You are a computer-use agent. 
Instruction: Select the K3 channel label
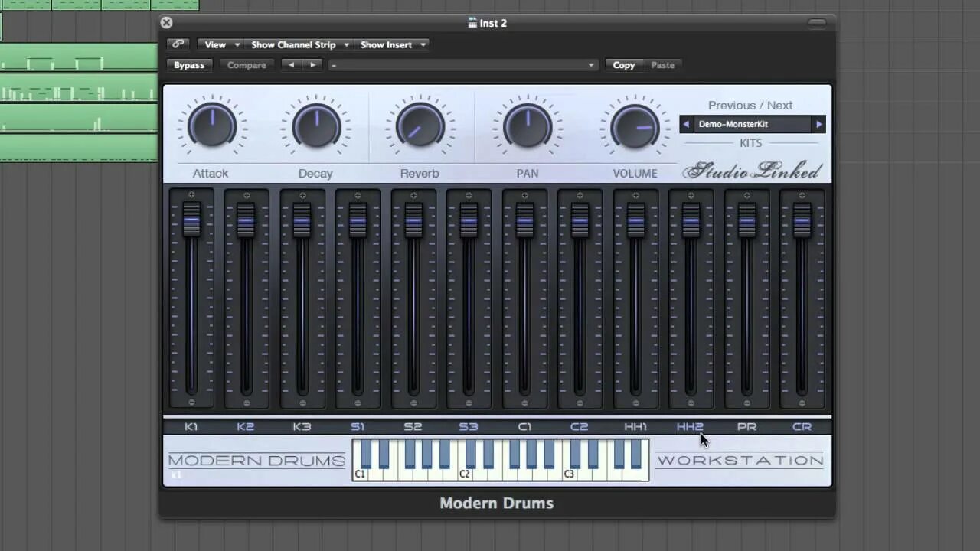click(302, 427)
